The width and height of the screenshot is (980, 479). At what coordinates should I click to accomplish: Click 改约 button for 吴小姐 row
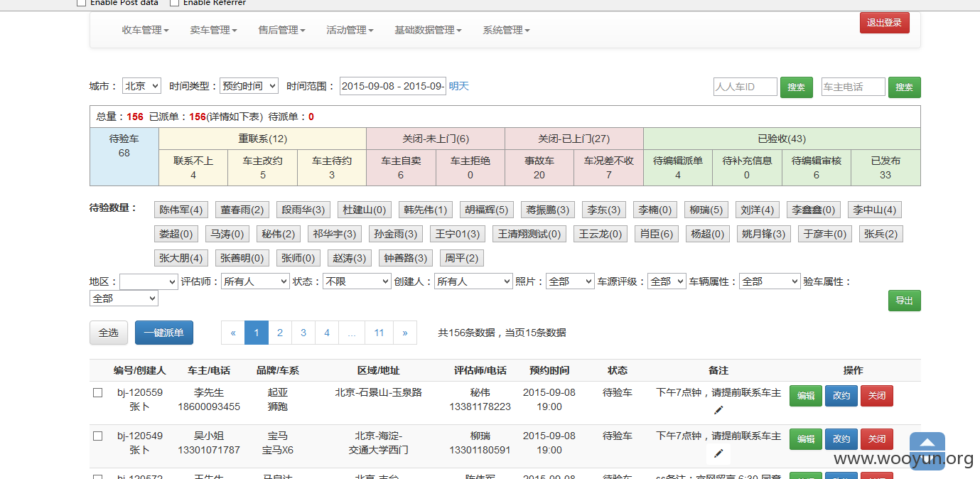pyautogui.click(x=841, y=439)
